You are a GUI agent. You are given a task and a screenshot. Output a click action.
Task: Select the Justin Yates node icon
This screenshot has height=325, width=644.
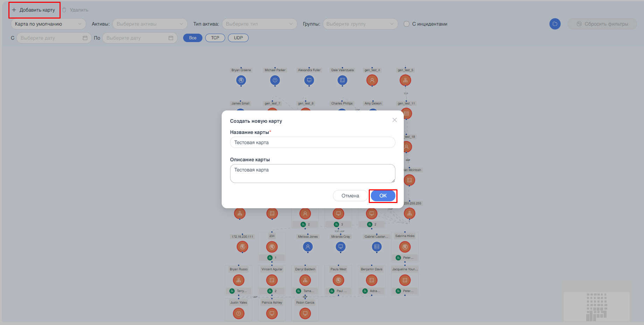(x=238, y=313)
